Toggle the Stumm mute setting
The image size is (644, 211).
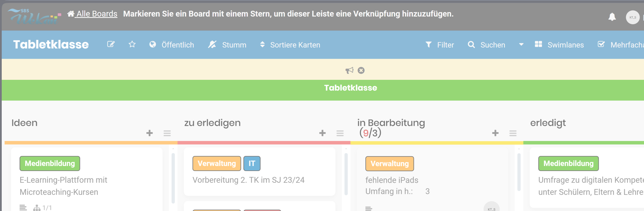(x=227, y=45)
